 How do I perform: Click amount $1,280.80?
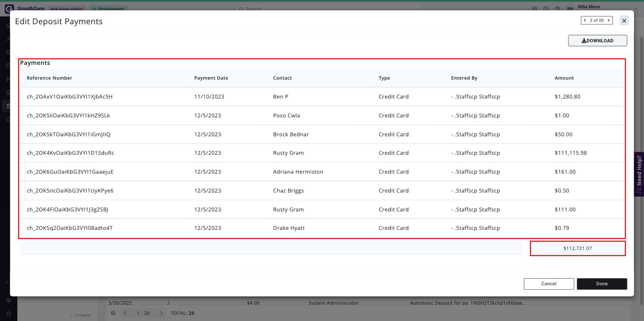tap(567, 97)
